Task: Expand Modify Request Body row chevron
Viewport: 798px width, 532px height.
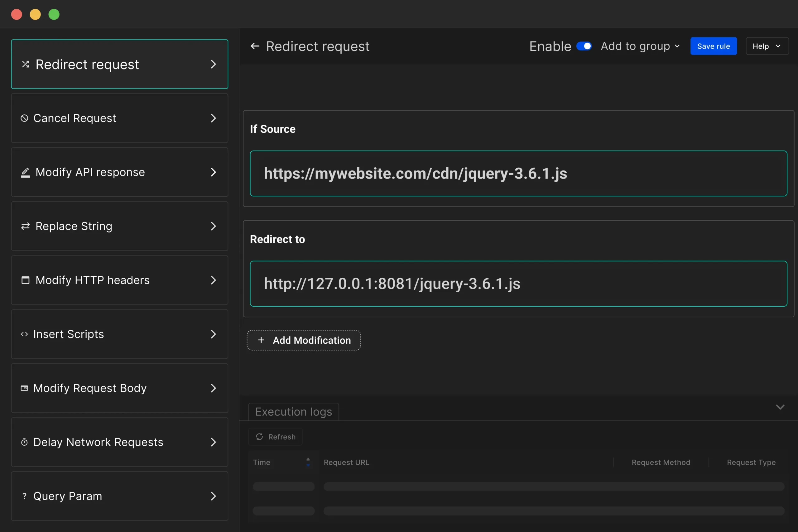Action: click(214, 388)
